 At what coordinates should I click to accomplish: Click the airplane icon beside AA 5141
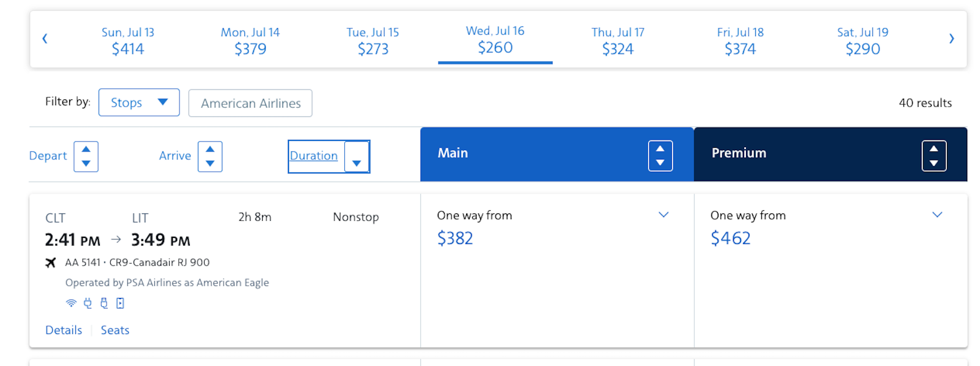[51, 262]
